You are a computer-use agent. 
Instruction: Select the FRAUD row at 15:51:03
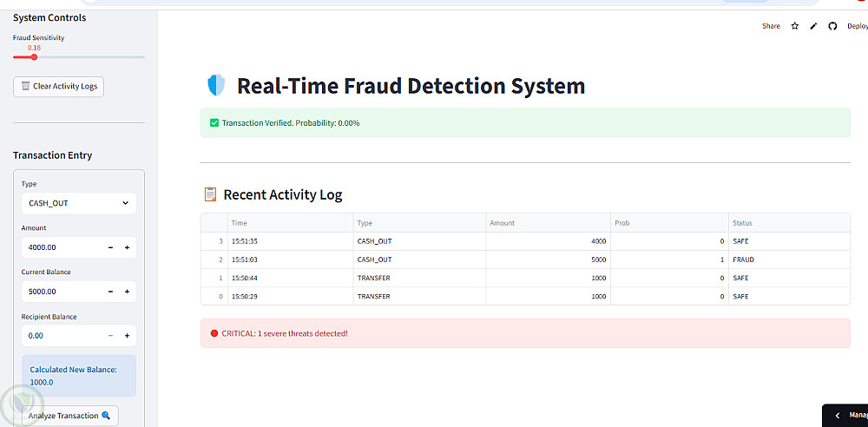click(x=525, y=259)
